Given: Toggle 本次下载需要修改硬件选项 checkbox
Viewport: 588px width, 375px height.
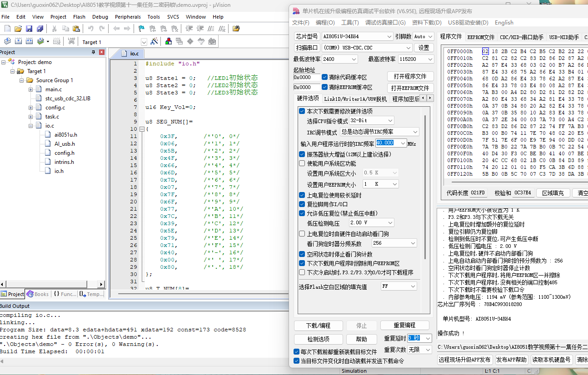Looking at the screenshot, I should (302, 111).
